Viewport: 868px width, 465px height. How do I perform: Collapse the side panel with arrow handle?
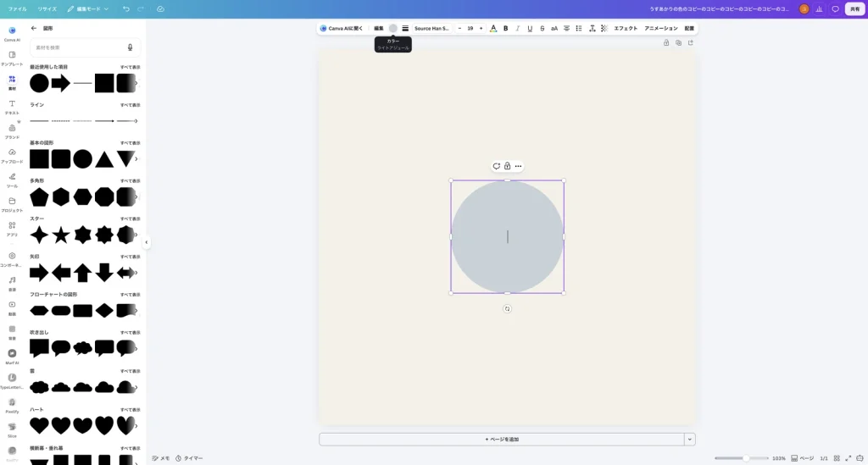point(146,242)
